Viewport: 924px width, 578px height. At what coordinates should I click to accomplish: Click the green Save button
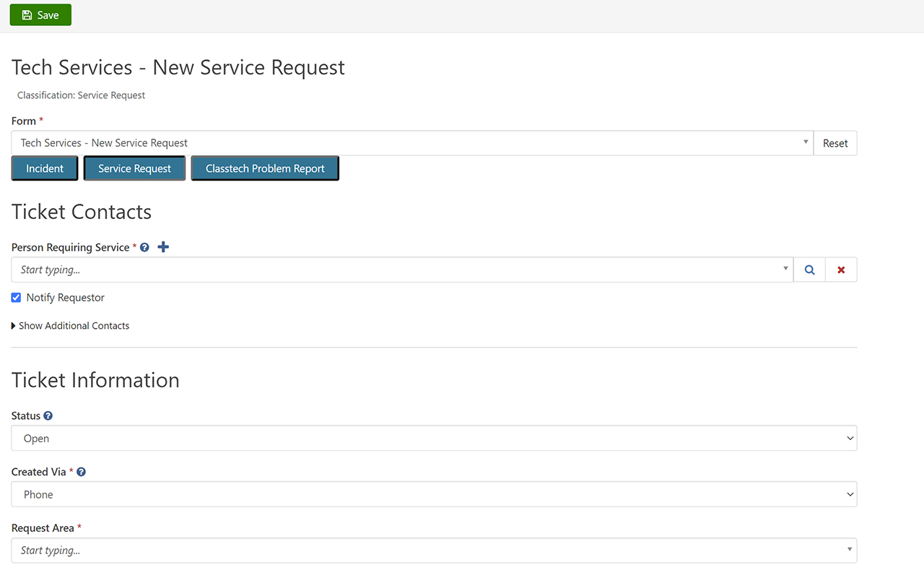tap(40, 14)
